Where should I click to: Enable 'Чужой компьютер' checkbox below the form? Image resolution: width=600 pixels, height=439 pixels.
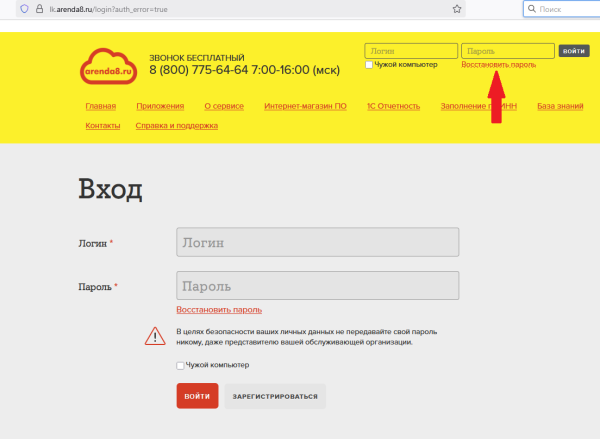[x=180, y=366]
